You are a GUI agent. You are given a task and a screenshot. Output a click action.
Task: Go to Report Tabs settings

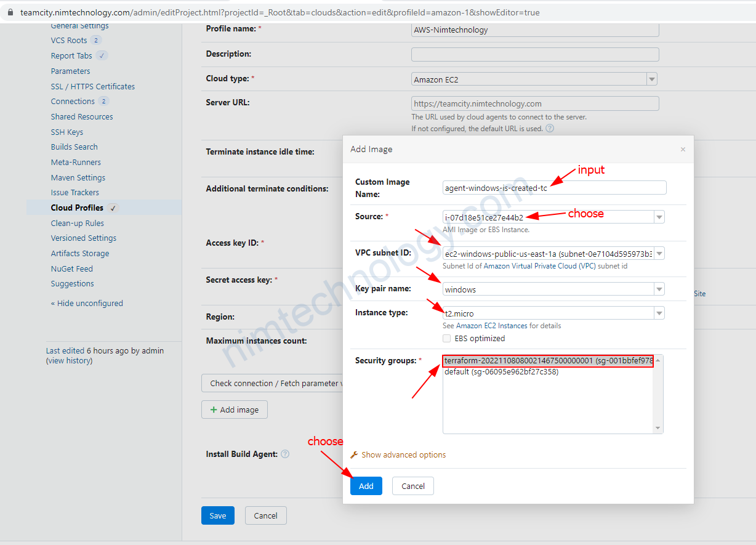(71, 56)
